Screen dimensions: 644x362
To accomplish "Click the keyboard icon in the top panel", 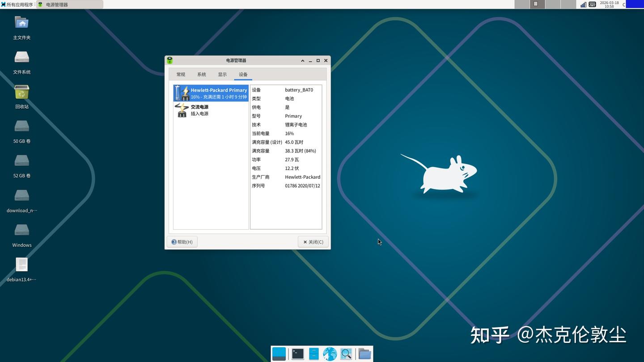I will coord(592,4).
